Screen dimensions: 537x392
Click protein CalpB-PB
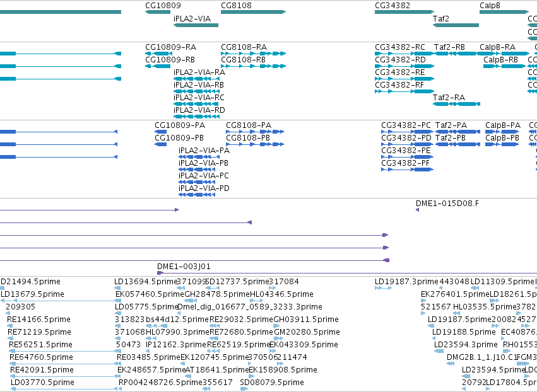(x=502, y=144)
